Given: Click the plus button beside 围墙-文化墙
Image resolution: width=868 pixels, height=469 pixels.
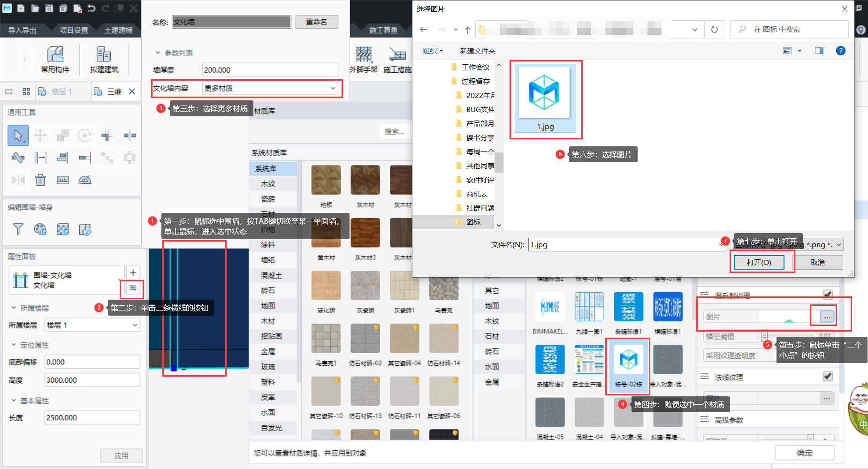Looking at the screenshot, I should [133, 272].
